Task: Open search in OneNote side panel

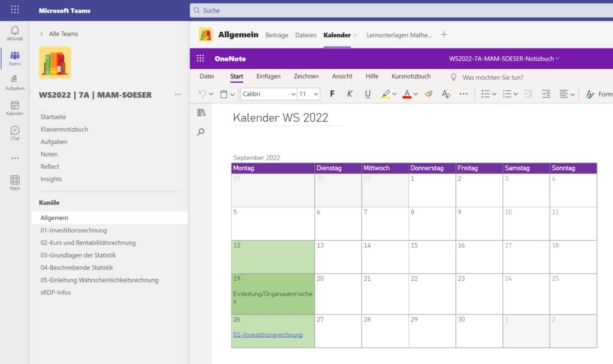Action: click(x=201, y=132)
